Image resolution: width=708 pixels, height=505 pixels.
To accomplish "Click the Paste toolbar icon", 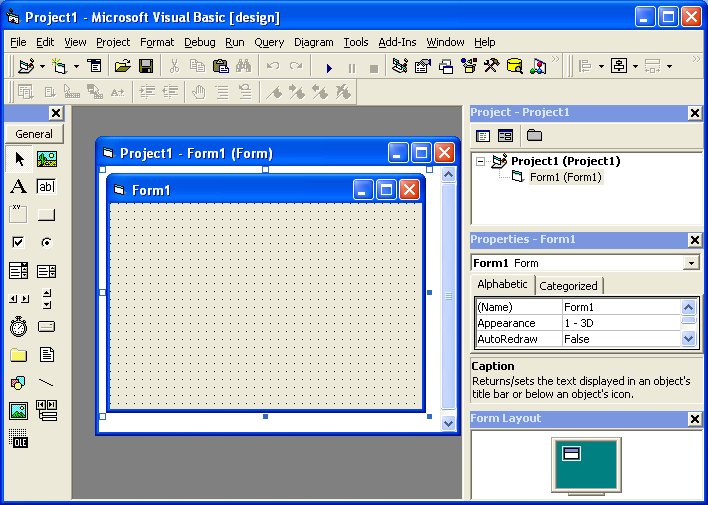I will pos(221,66).
